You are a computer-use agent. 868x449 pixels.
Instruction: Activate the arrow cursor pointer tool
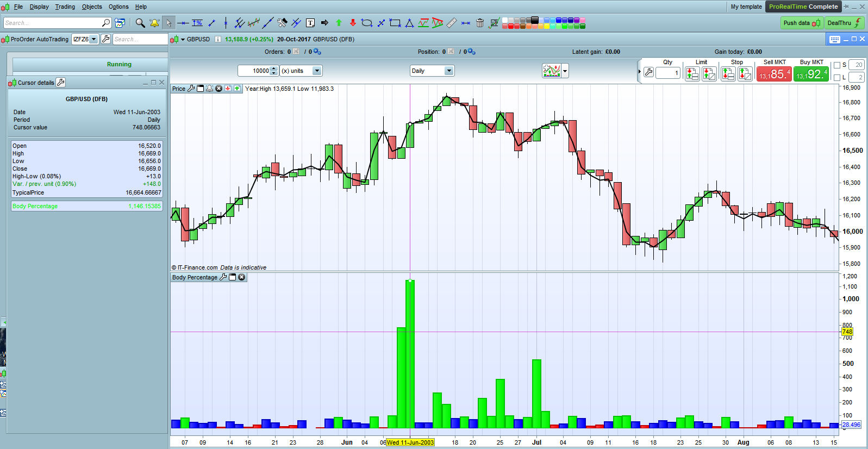(x=168, y=23)
